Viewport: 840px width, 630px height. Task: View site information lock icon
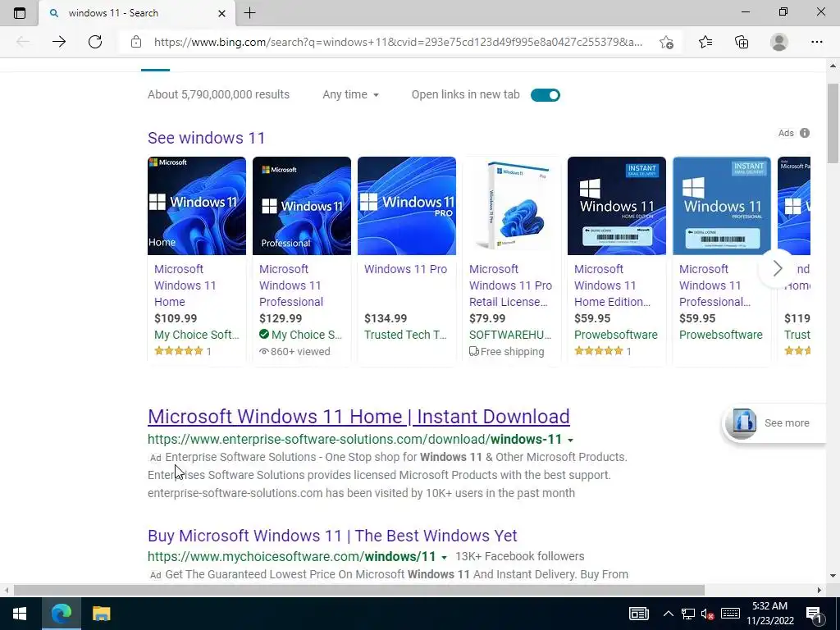(136, 42)
